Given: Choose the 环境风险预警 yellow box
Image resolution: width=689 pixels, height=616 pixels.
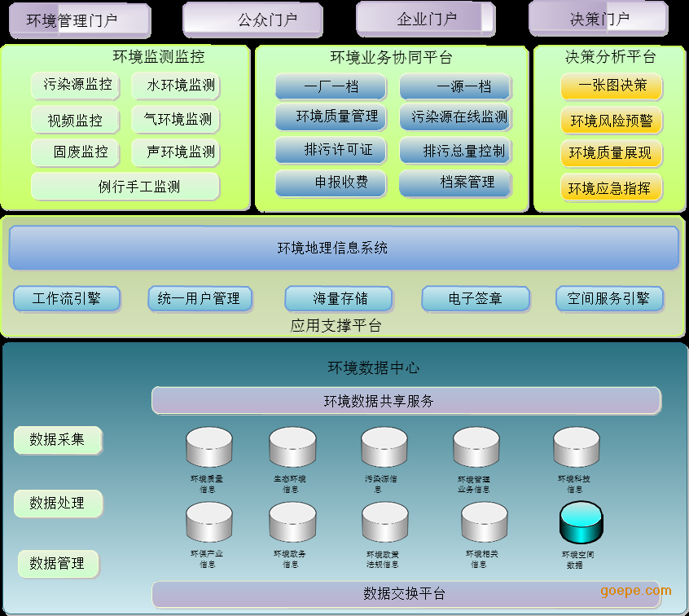Looking at the screenshot, I should click(612, 120).
